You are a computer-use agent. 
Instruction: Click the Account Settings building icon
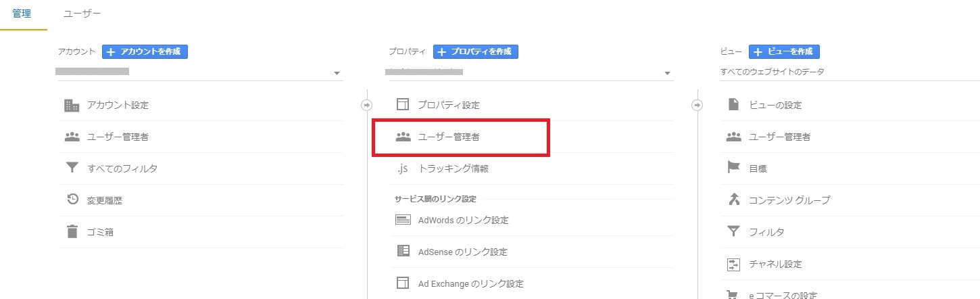[71, 105]
